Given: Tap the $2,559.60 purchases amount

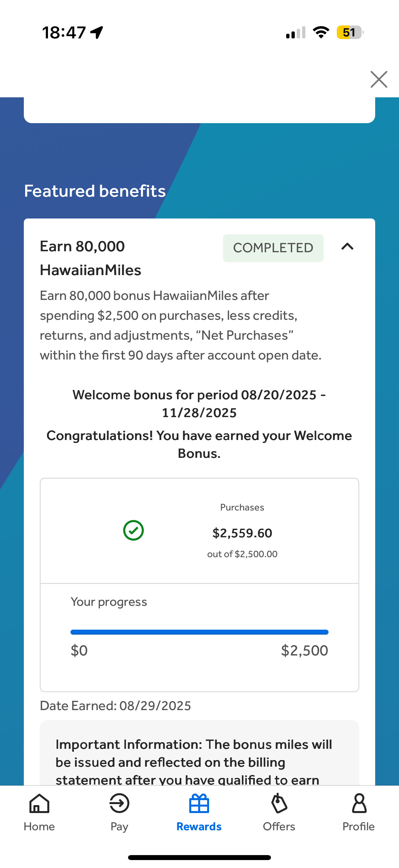Looking at the screenshot, I should (x=242, y=533).
